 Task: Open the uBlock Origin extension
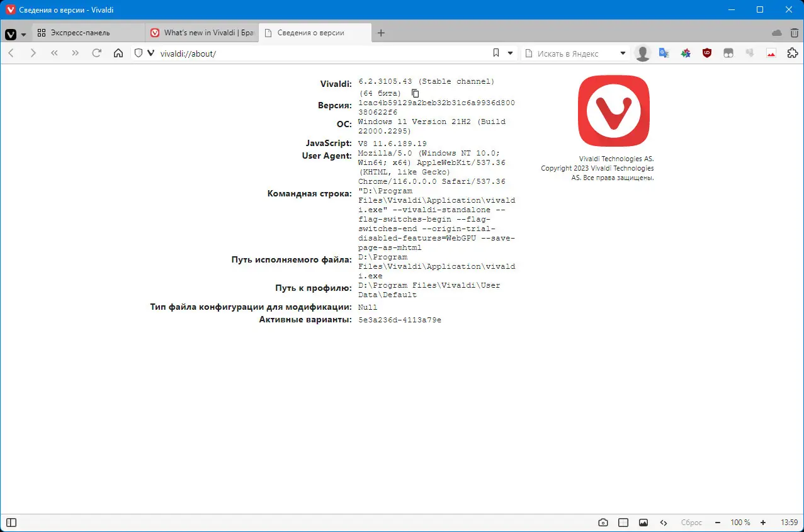pyautogui.click(x=707, y=54)
